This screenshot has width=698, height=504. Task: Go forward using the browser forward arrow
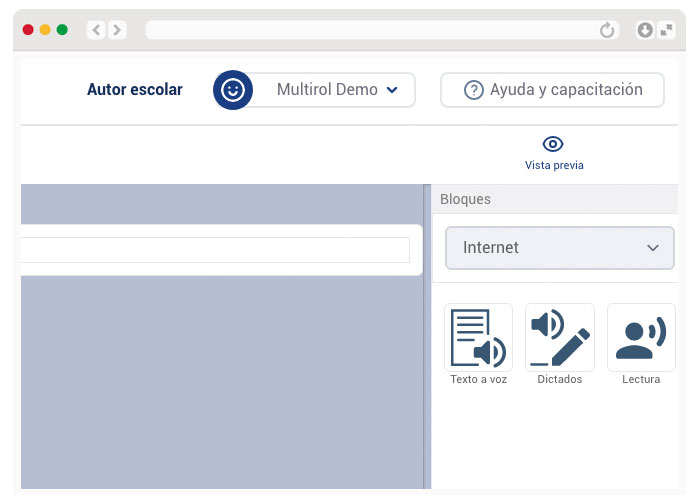click(117, 30)
